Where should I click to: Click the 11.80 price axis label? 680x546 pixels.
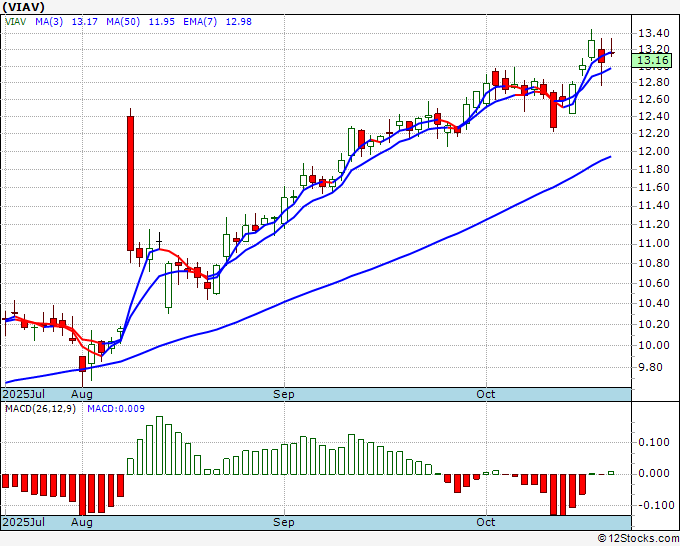pos(654,169)
